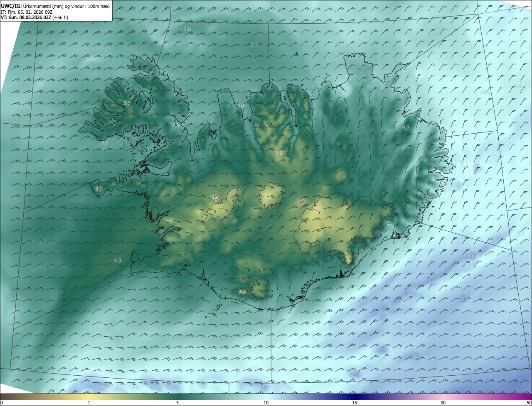Click the 4.5 value on the map
This screenshot has height=406, width=532.
click(x=118, y=260)
